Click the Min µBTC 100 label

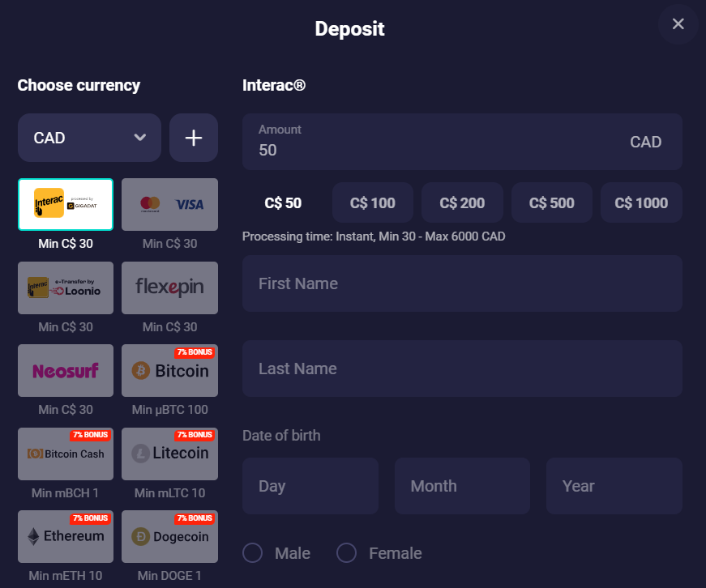tap(169, 410)
